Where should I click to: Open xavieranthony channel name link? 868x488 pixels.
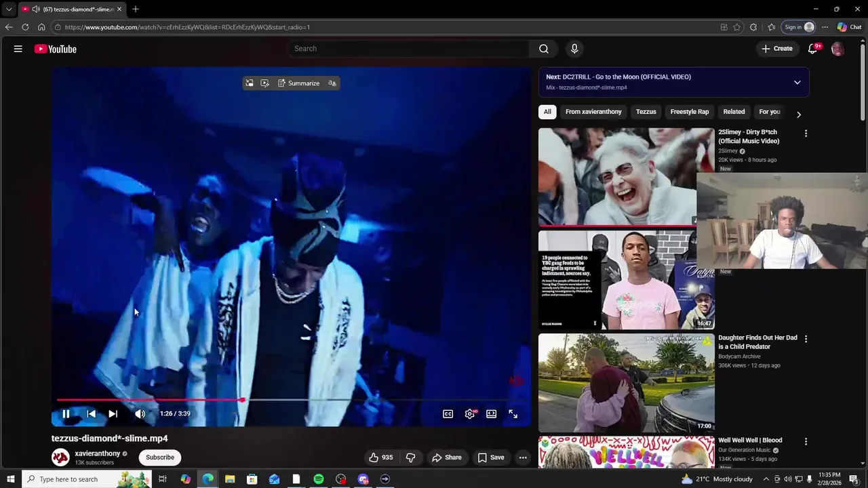(x=98, y=453)
